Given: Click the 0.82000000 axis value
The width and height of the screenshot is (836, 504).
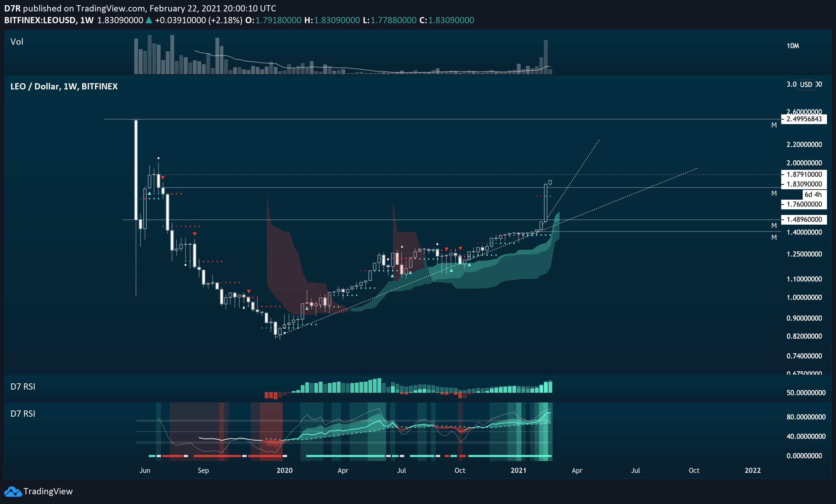Looking at the screenshot, I should click(x=804, y=336).
